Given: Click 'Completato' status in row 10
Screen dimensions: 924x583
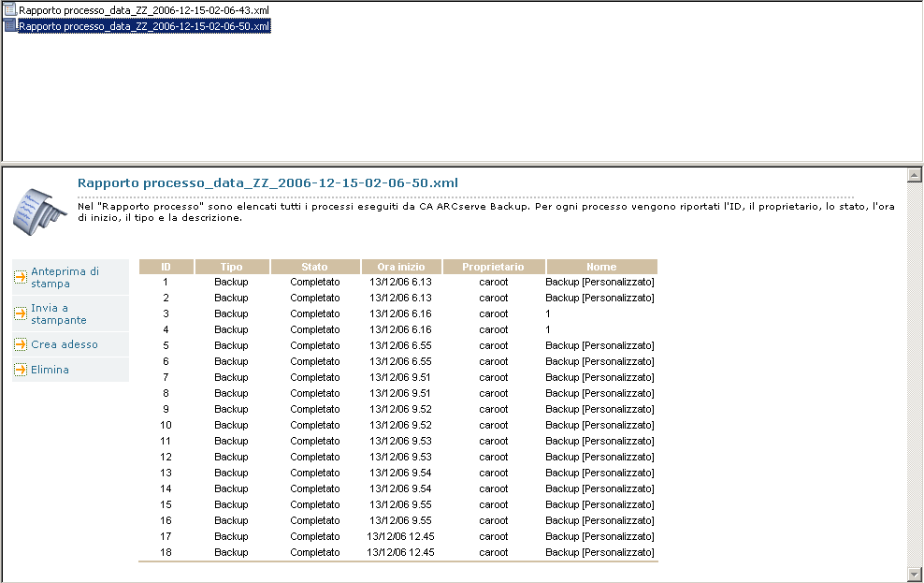Looking at the screenshot, I should point(315,426).
